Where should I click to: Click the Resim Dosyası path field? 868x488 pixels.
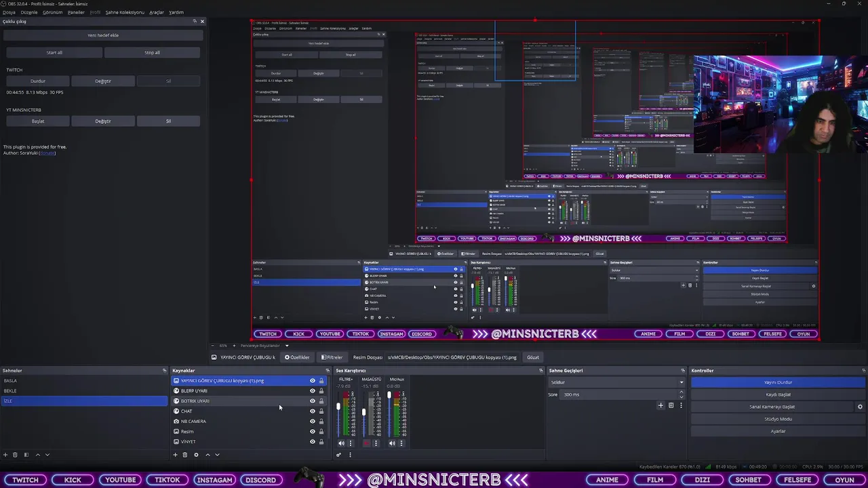tap(452, 357)
